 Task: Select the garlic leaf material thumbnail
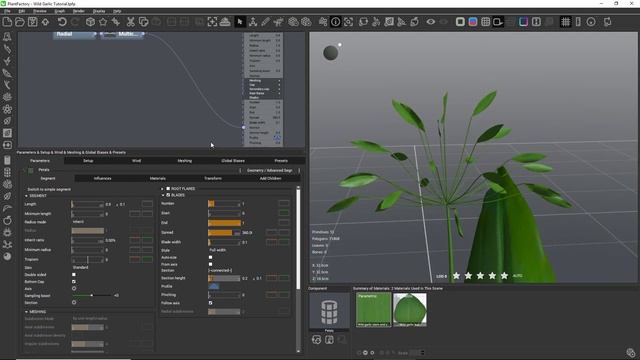tap(410, 309)
